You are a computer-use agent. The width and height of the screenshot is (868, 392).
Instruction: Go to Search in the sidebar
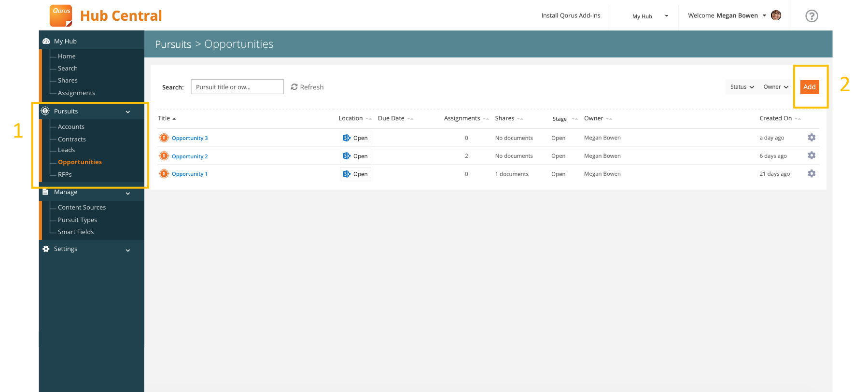click(68, 69)
